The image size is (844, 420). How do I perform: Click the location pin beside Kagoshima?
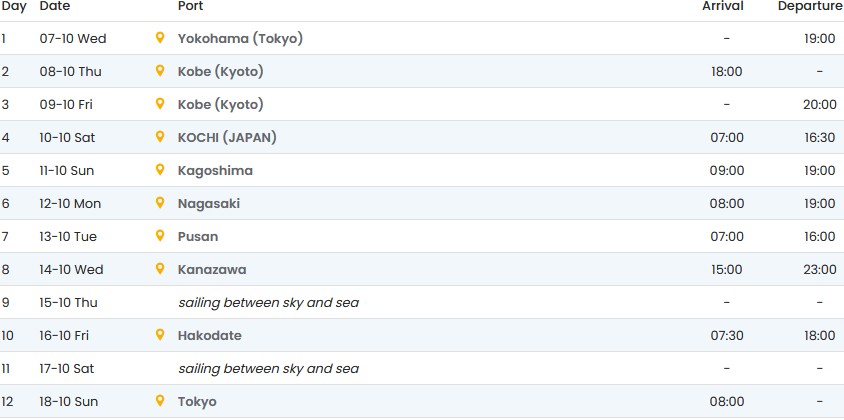[x=159, y=170]
